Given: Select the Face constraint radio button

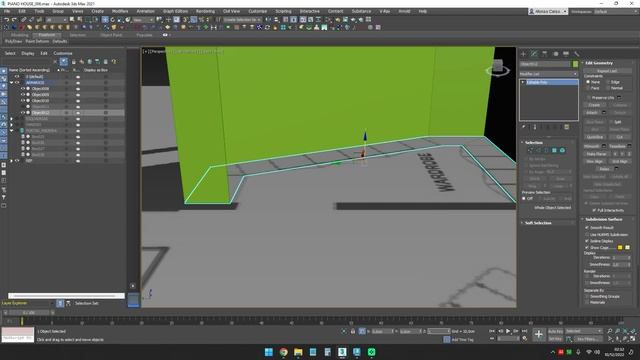Looking at the screenshot, I should click(588, 88).
